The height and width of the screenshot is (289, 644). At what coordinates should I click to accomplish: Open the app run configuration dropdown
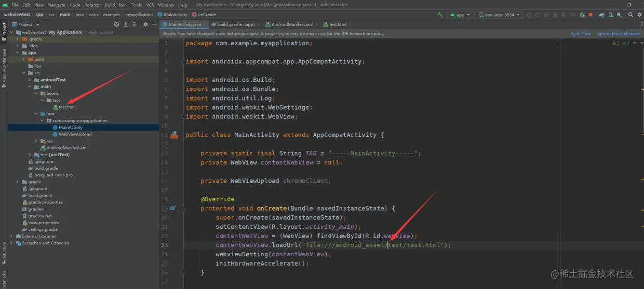tap(460, 15)
